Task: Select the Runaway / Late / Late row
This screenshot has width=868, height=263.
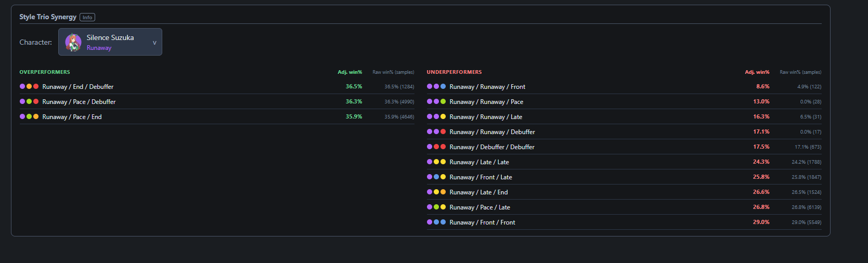Action: point(624,162)
